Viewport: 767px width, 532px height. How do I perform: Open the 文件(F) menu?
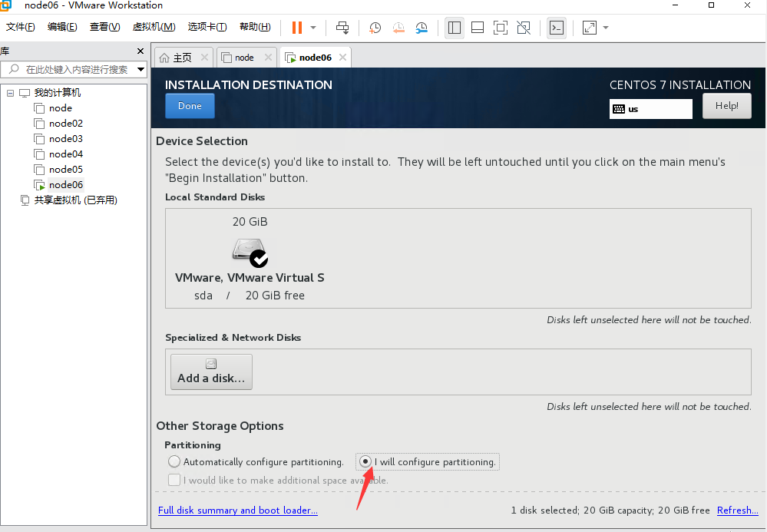[20, 27]
